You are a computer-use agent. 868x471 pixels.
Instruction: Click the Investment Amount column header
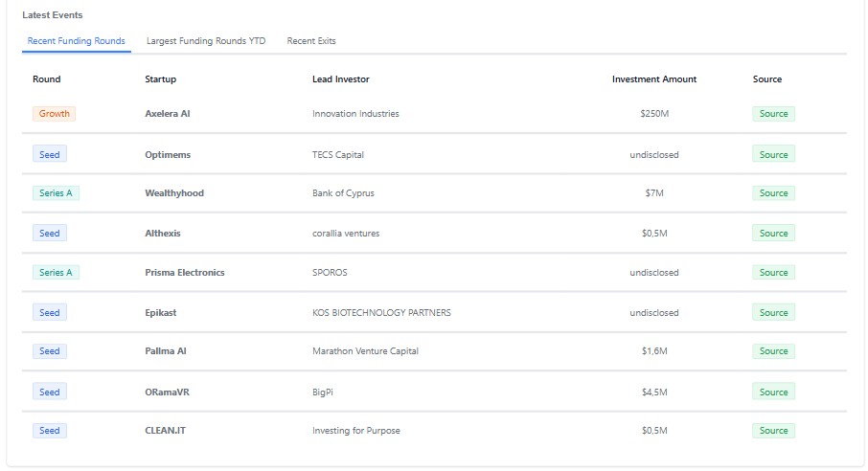coord(654,79)
